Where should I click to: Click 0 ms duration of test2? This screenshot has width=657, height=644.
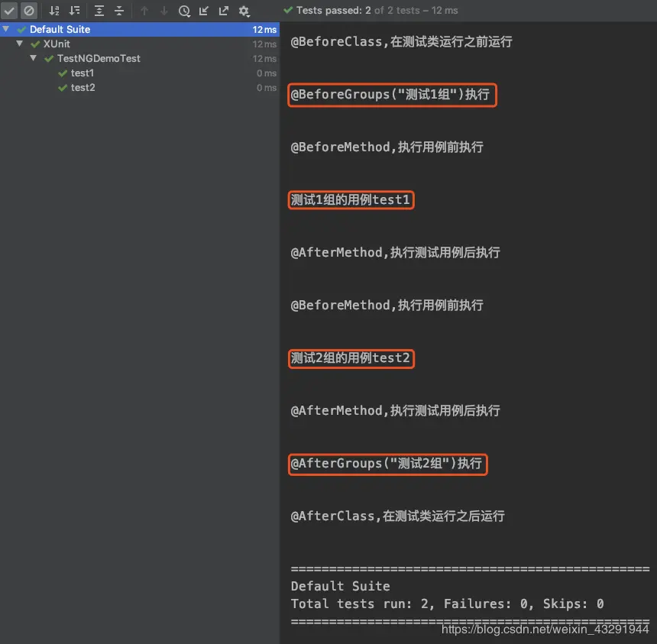point(267,88)
